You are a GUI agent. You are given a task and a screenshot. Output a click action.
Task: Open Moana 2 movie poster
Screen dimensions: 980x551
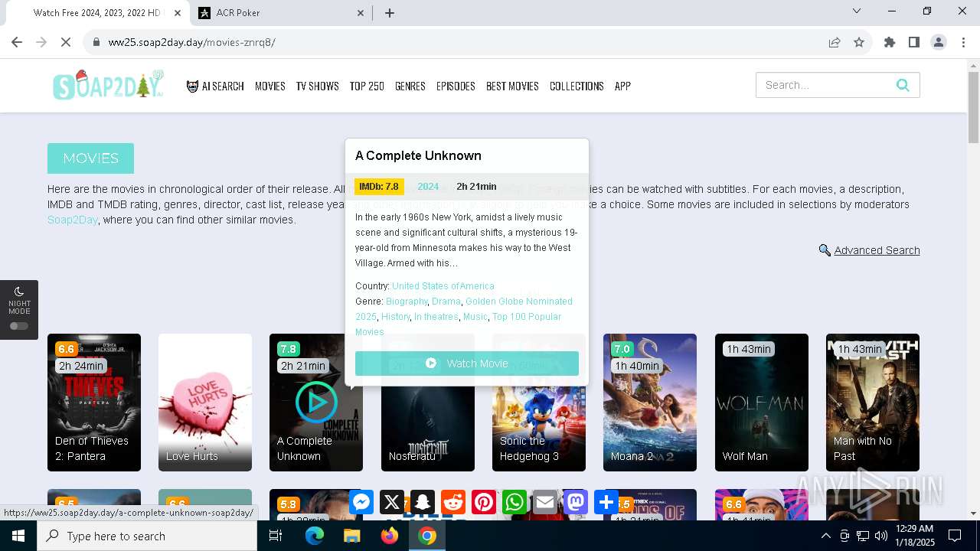pos(650,403)
